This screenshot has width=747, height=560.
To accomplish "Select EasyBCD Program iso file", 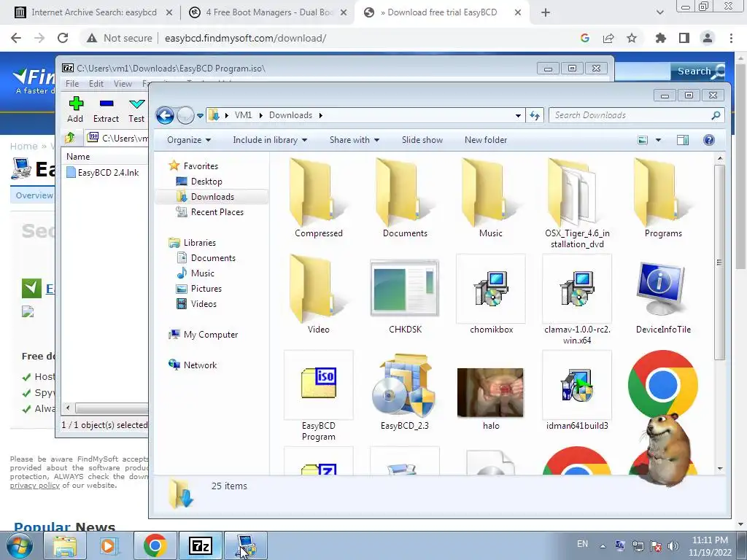I will [318, 395].
